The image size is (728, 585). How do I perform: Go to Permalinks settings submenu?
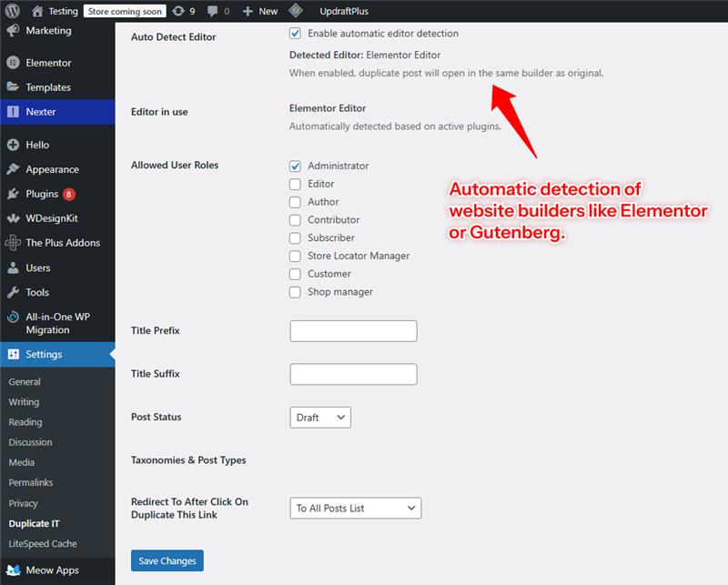point(31,482)
